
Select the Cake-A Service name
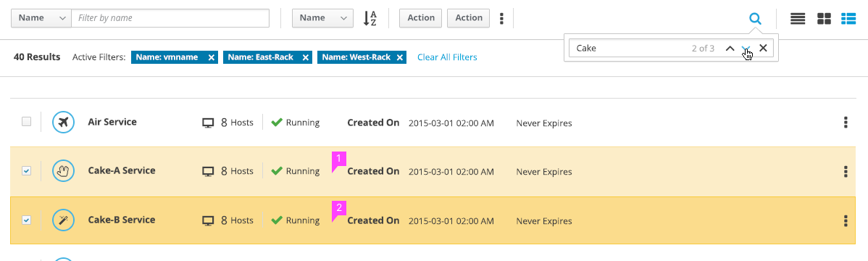point(122,170)
